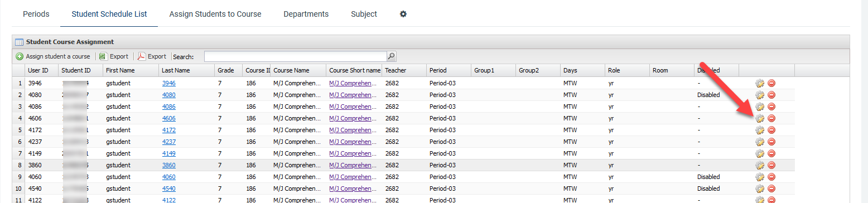Open the Assign Students to Course tab
This screenshot has width=868, height=203.
point(215,14)
